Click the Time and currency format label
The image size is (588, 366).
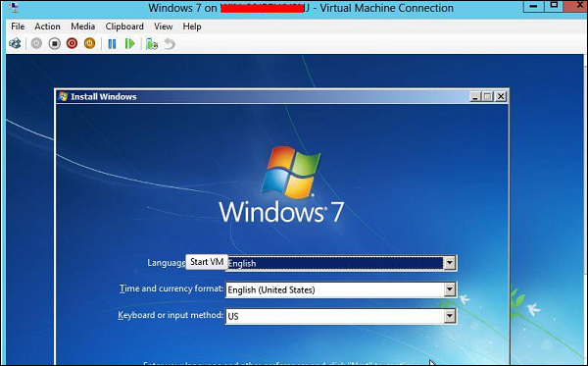171,288
